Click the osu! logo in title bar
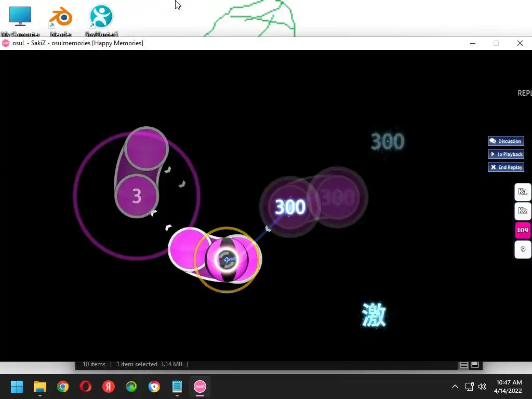Viewport: 532px width, 399px height. (x=5, y=43)
